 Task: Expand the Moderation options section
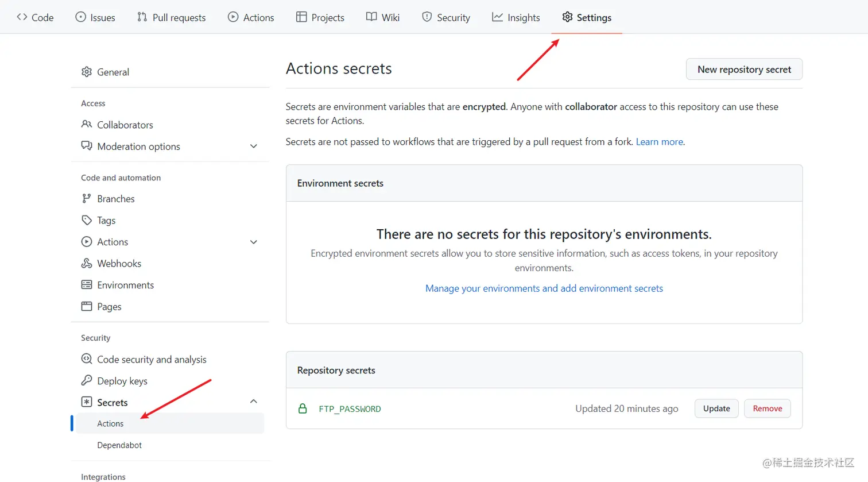[x=253, y=146]
